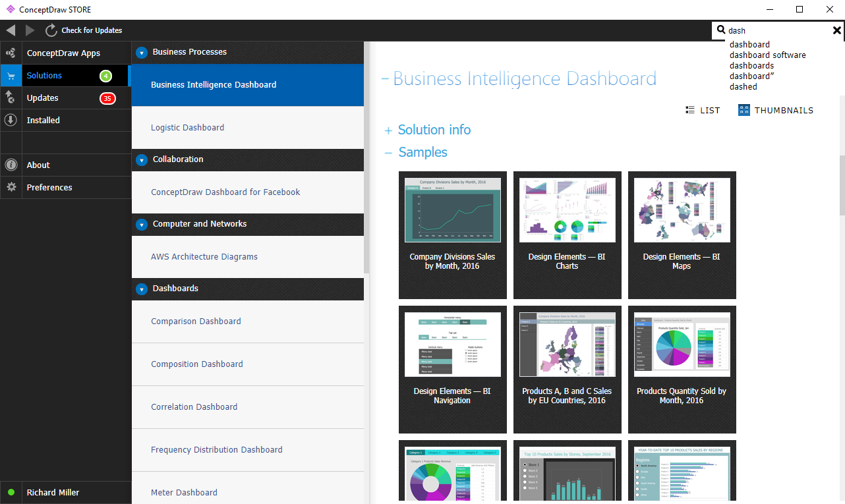This screenshot has height=504, width=845.
Task: Click the Installed download icon
Action: tap(11, 121)
